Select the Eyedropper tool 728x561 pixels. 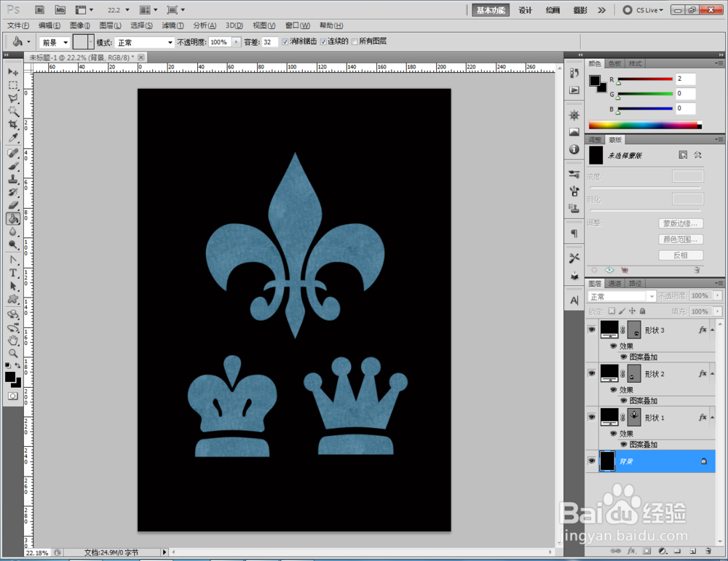13,138
